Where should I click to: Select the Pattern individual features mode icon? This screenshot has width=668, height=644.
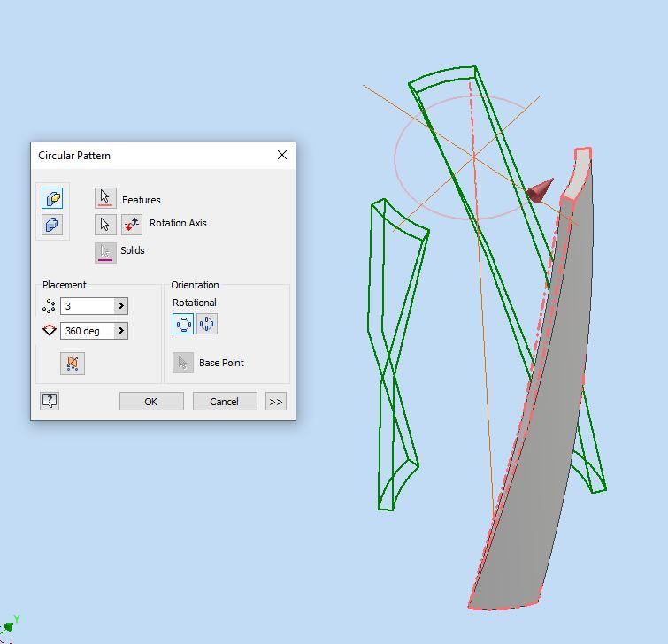point(53,198)
